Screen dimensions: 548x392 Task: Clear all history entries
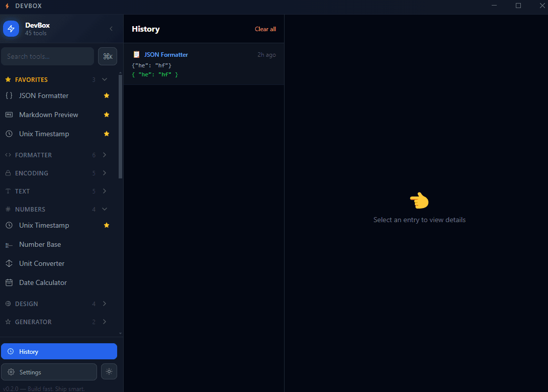click(x=265, y=29)
